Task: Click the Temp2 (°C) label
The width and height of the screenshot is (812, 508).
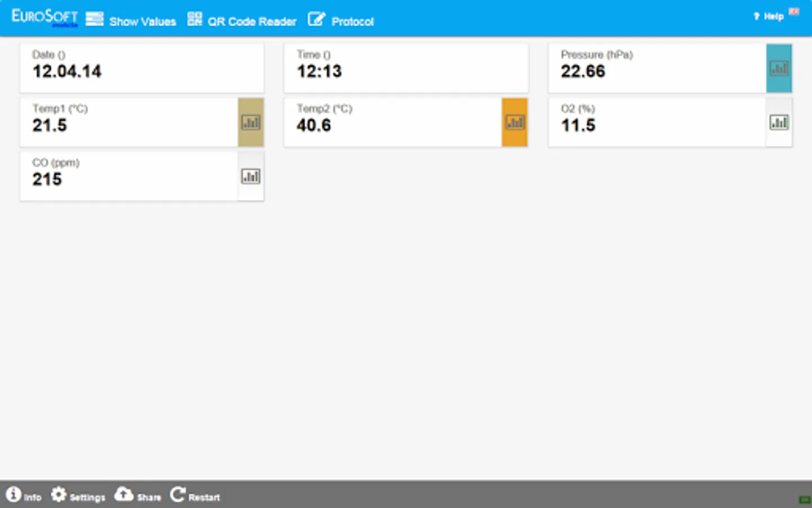Action: pos(324,108)
